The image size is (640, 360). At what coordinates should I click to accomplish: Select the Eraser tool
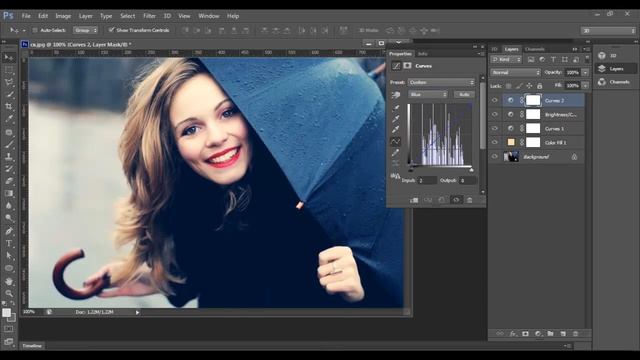pos(9,181)
